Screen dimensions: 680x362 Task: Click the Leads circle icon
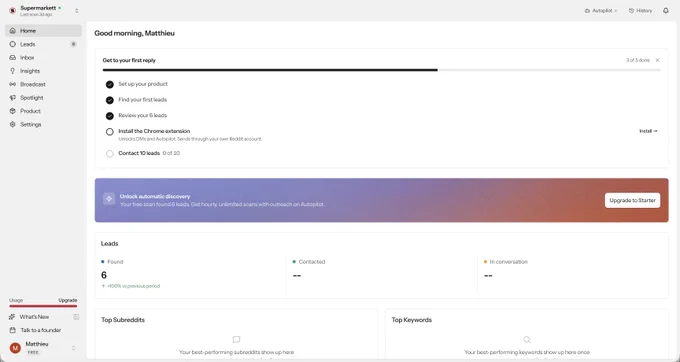pos(13,44)
